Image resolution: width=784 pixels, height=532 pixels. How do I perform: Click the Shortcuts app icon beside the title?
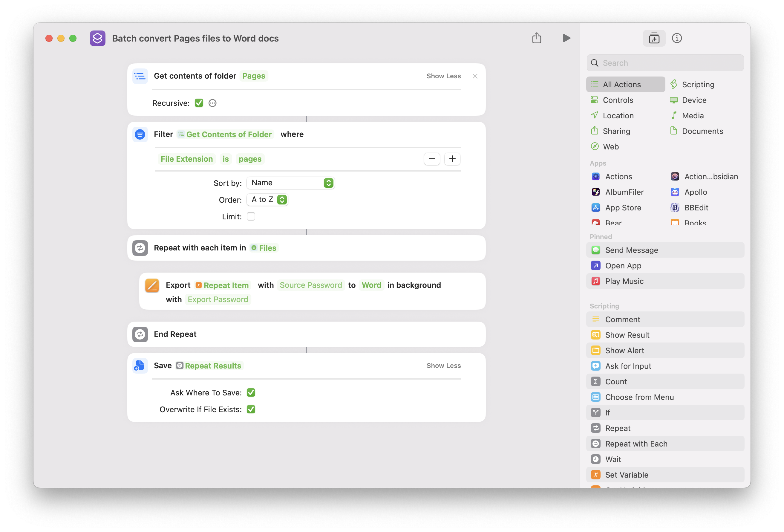point(97,38)
